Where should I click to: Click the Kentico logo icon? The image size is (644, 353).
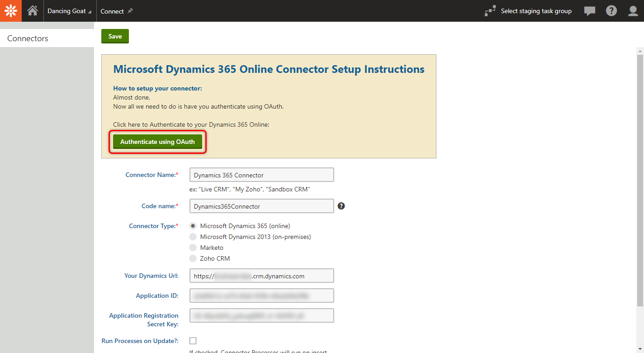(x=10, y=11)
